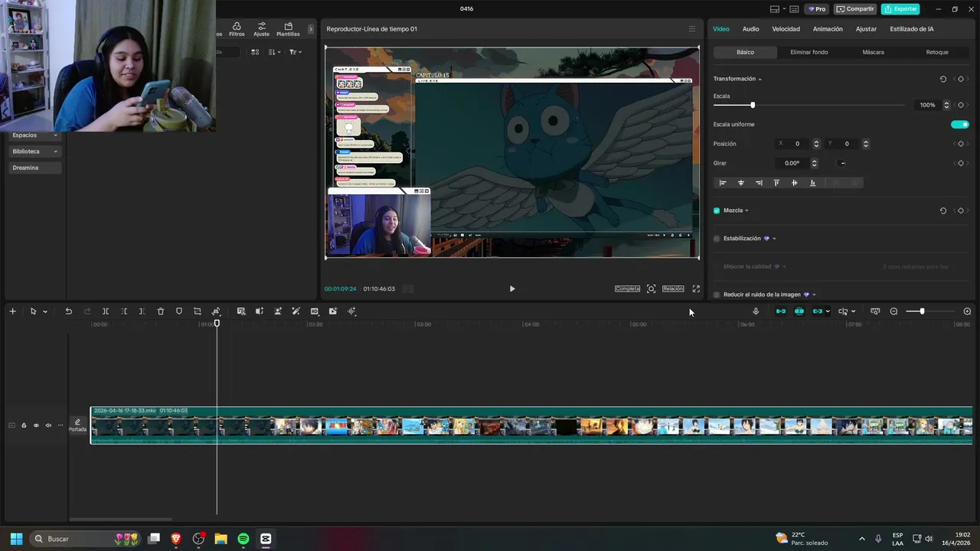Play the video preview

[512, 289]
